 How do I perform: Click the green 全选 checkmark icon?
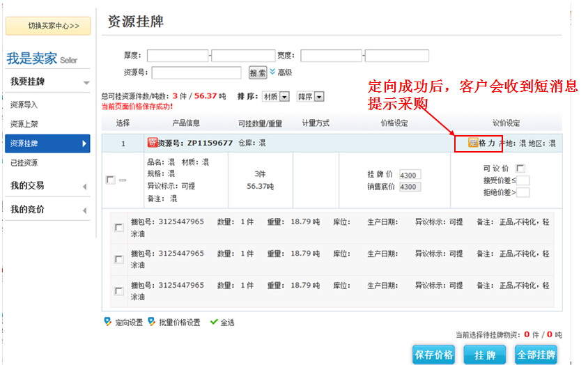click(x=214, y=322)
